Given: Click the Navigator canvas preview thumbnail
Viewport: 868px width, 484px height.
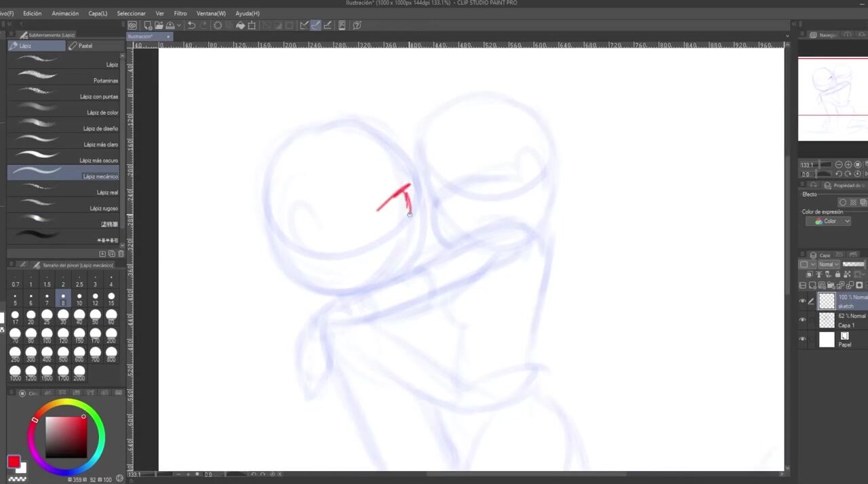Looking at the screenshot, I should (832, 99).
